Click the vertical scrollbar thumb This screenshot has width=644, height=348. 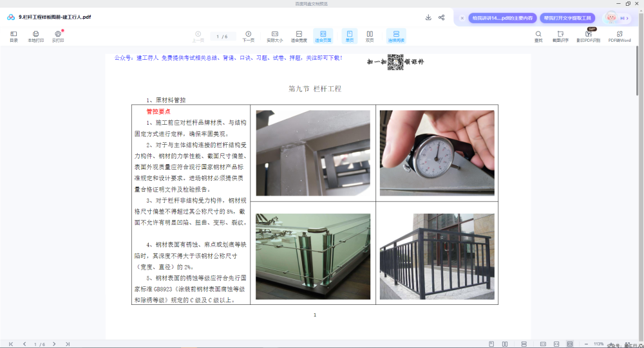pos(637,71)
